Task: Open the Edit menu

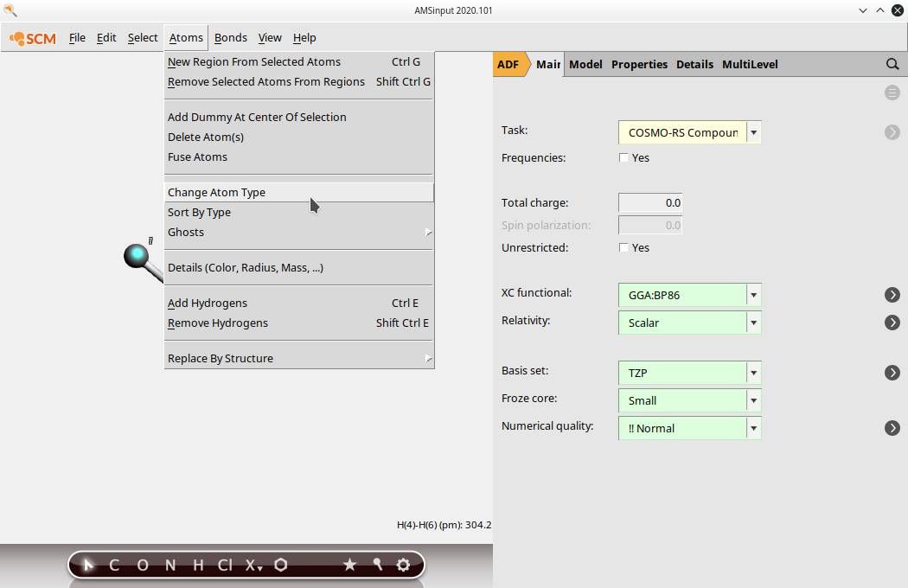Action: pyautogui.click(x=106, y=38)
